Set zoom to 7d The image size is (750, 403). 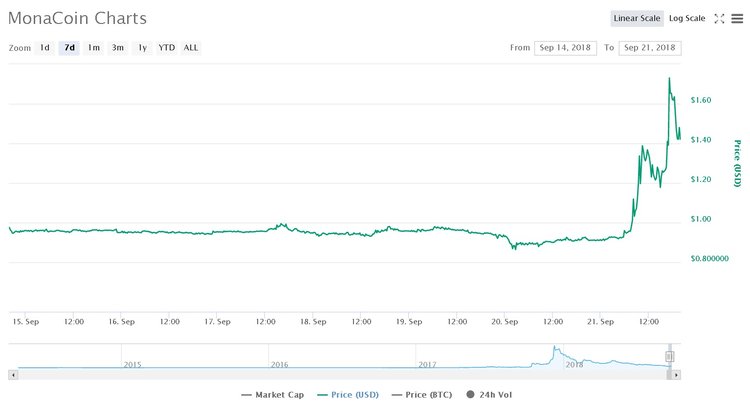(x=69, y=48)
